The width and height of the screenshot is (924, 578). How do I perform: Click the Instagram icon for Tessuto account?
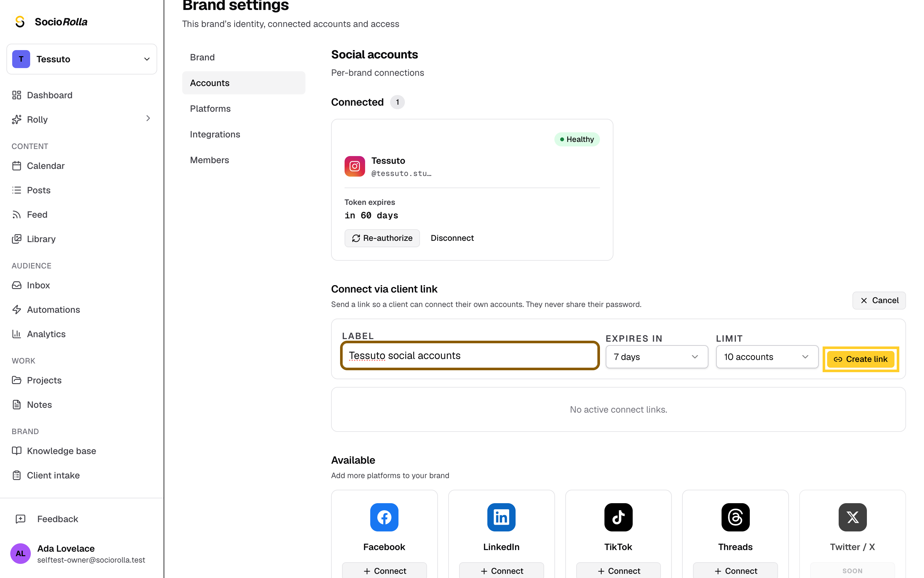click(x=355, y=166)
